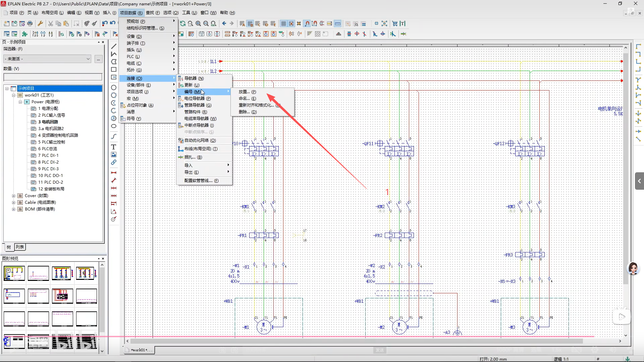The image size is (644, 362).
Task: Open the 查找 menu
Action: (x=153, y=13)
